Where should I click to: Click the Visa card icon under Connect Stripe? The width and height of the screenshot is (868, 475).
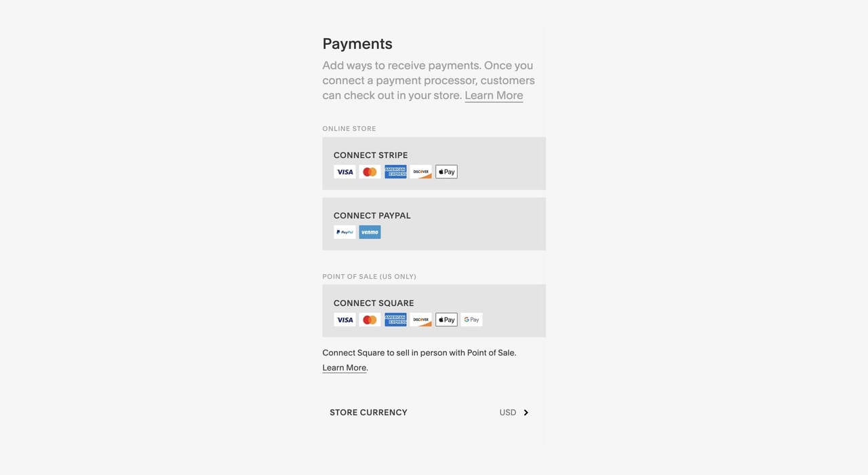[x=344, y=171]
